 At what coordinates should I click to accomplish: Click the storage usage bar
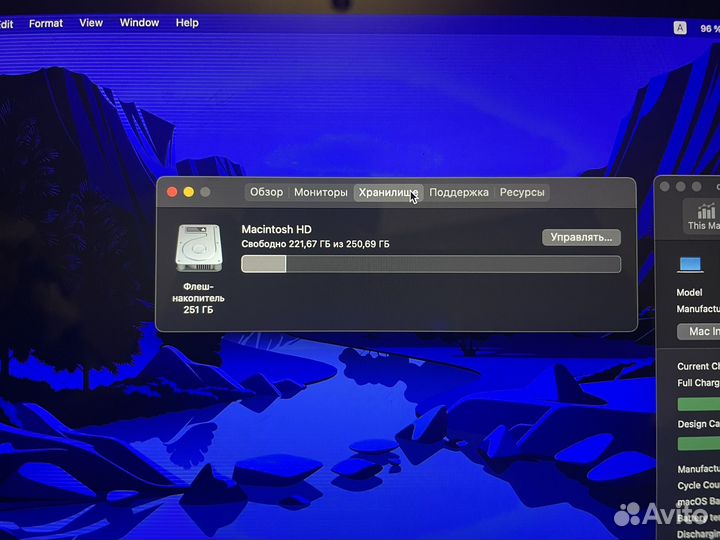[431, 264]
